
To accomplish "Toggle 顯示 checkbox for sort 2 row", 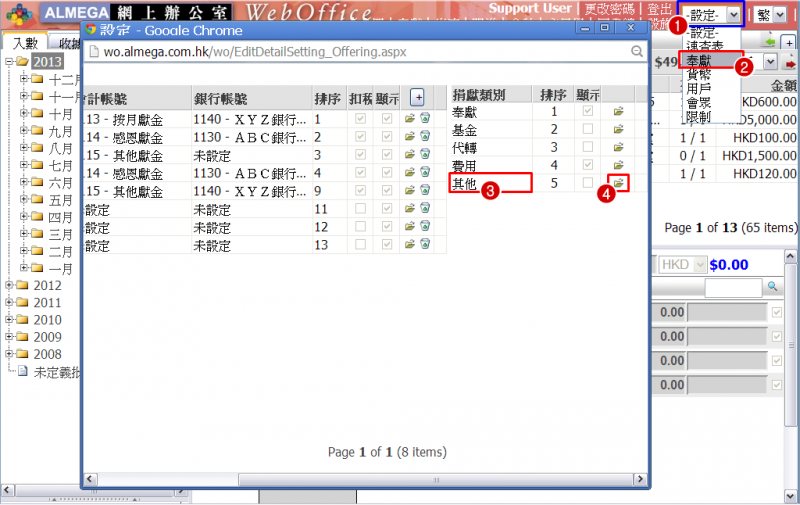I will click(387, 137).
